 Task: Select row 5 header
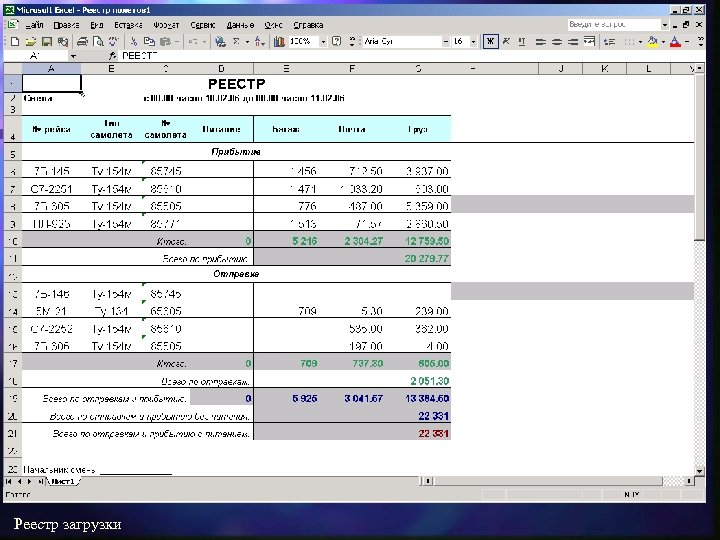[12, 153]
